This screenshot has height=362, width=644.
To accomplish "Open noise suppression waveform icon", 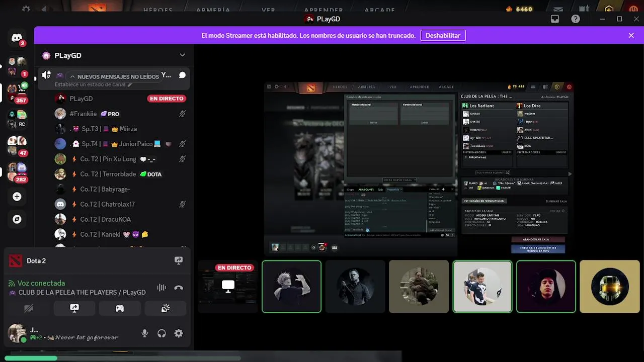I will (x=162, y=288).
